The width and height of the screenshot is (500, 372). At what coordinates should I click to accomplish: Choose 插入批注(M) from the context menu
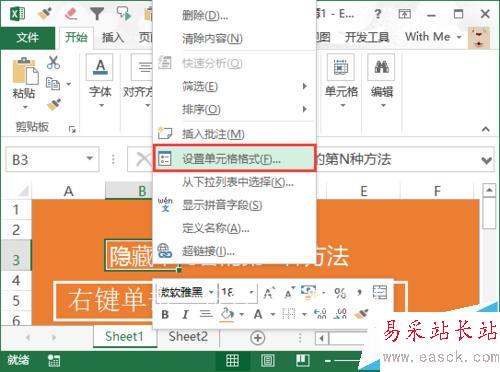pyautogui.click(x=234, y=134)
